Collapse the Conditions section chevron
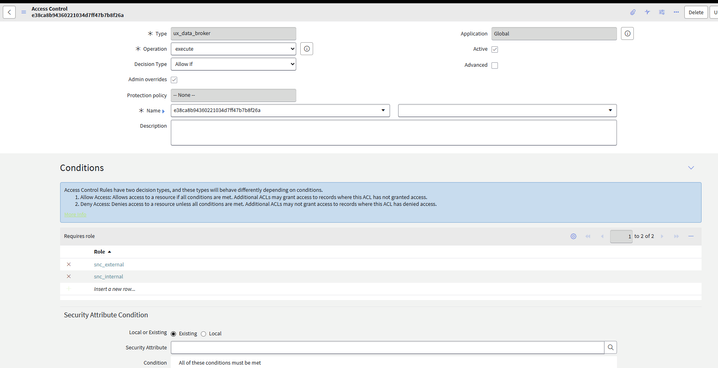The width and height of the screenshot is (718, 368). tap(691, 168)
